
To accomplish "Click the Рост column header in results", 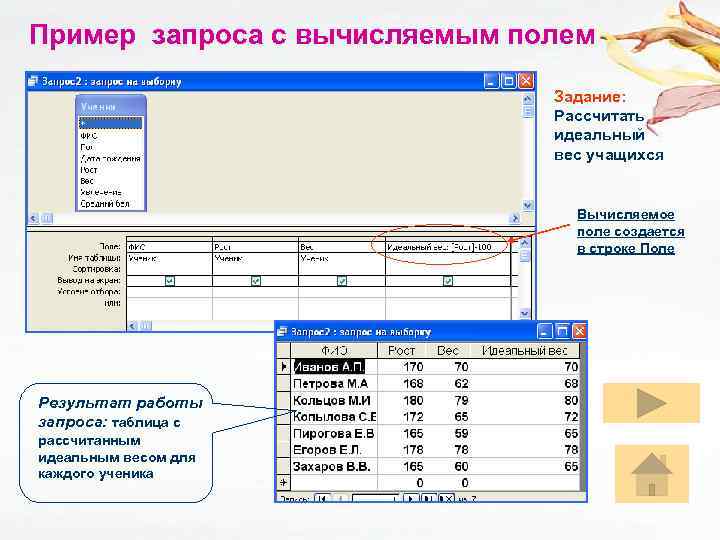I will click(x=401, y=350).
